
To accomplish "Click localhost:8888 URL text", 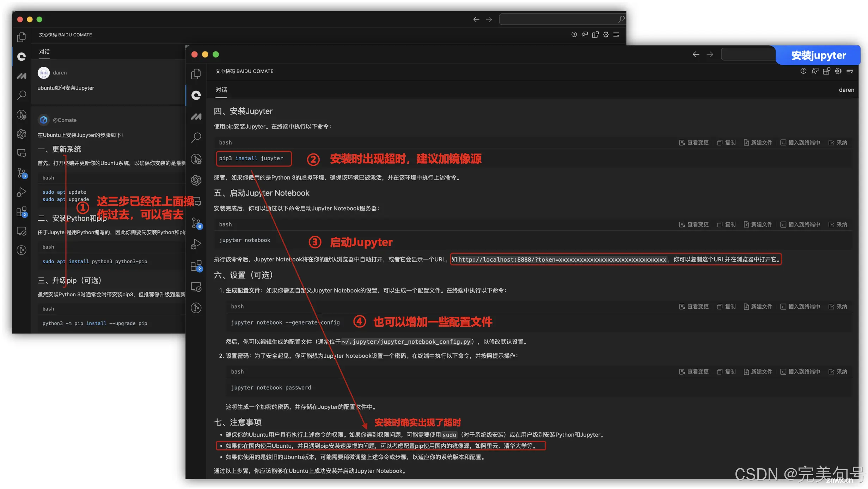I will (x=562, y=260).
